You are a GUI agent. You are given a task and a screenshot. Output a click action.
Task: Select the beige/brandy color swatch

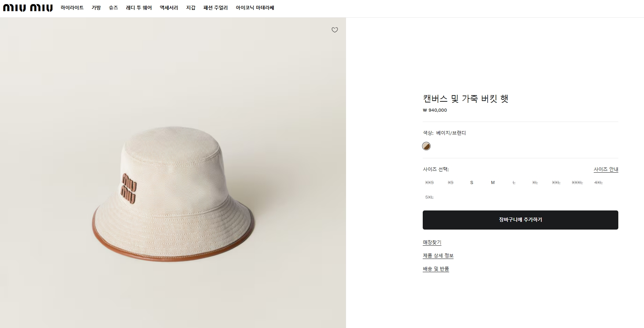pyautogui.click(x=426, y=146)
